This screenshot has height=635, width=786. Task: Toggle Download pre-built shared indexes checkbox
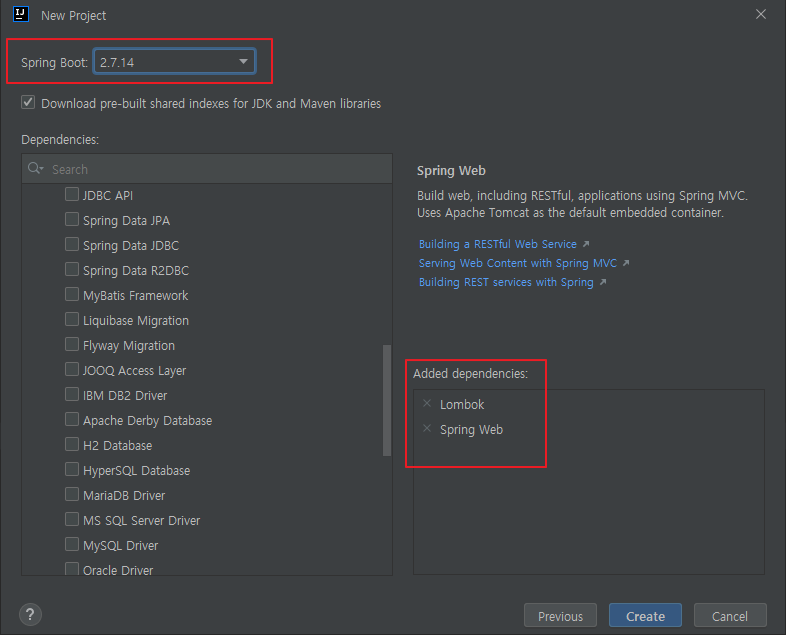pos(28,103)
